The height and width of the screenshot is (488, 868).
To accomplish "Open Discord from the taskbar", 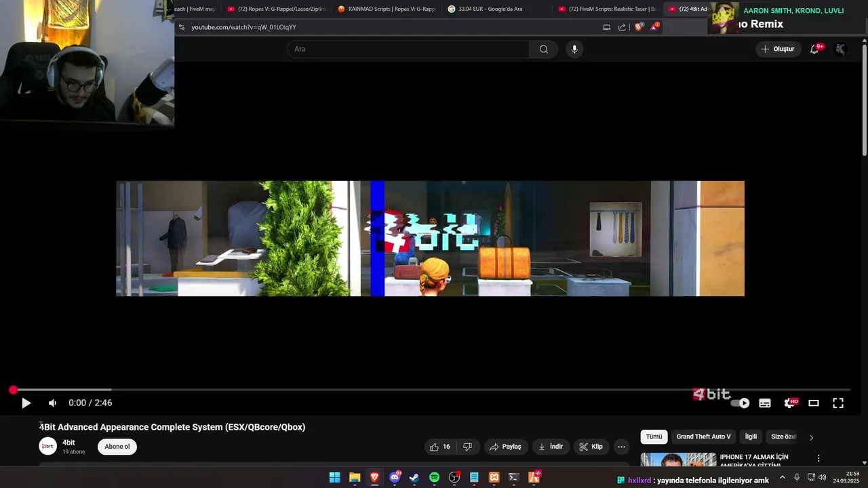I will [x=395, y=478].
